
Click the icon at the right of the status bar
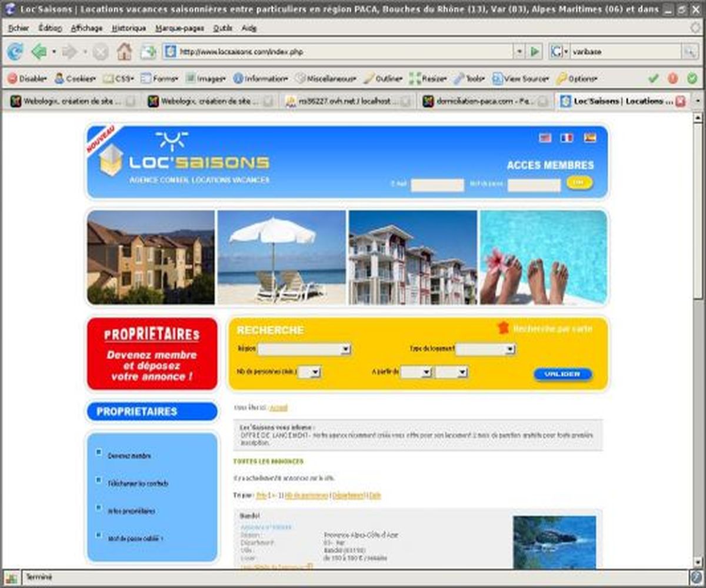click(696, 577)
